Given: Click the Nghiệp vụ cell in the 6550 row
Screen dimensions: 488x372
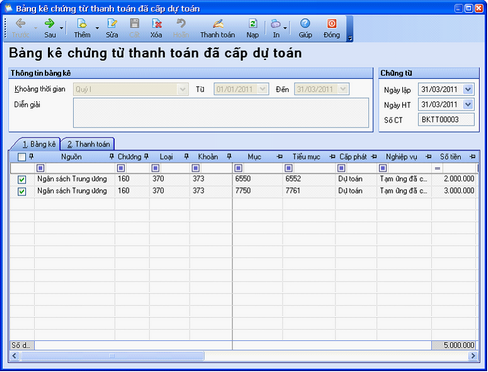Looking at the screenshot, I should pos(404,179).
